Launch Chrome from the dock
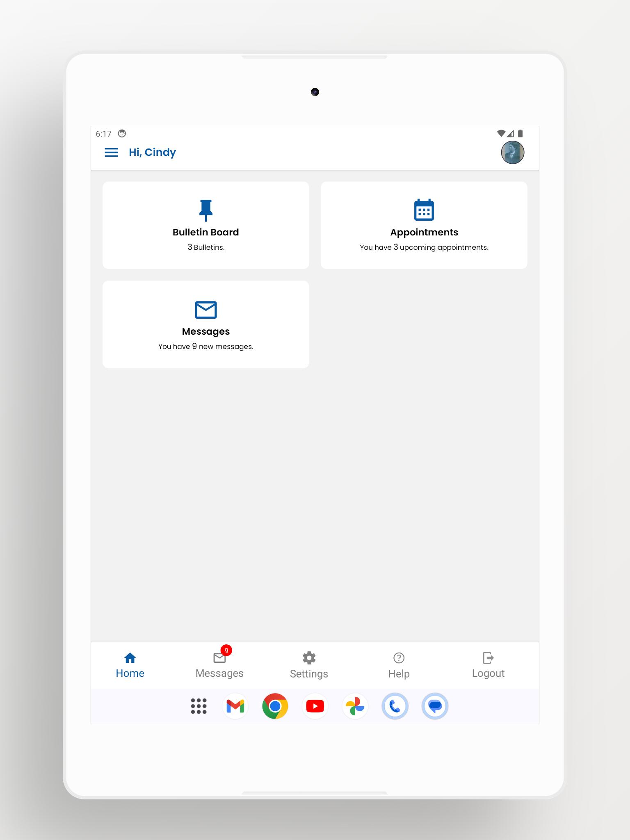 pos(275,706)
